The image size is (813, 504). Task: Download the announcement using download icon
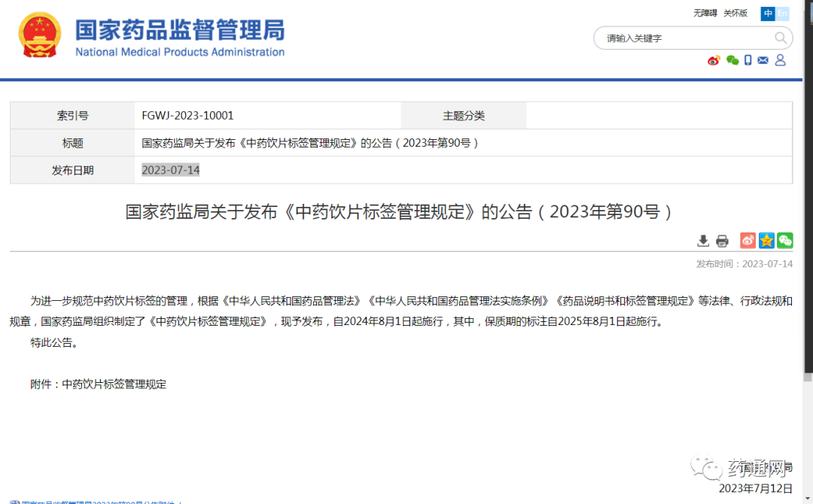702,241
